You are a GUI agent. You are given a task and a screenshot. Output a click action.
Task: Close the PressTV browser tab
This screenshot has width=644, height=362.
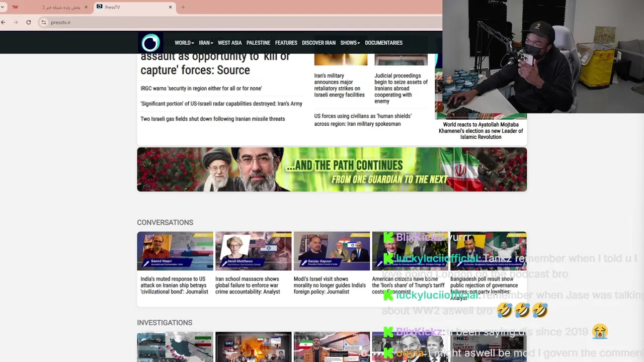point(170,7)
